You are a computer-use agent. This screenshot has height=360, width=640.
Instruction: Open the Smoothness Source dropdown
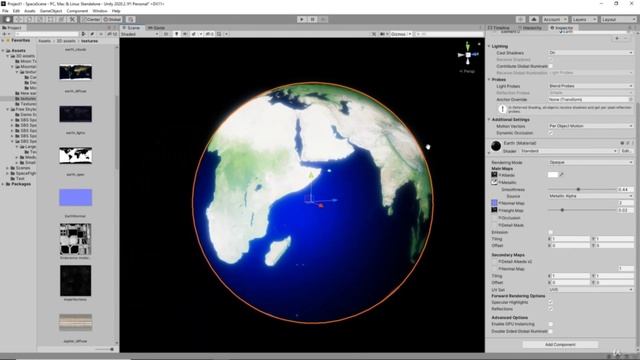coord(591,196)
